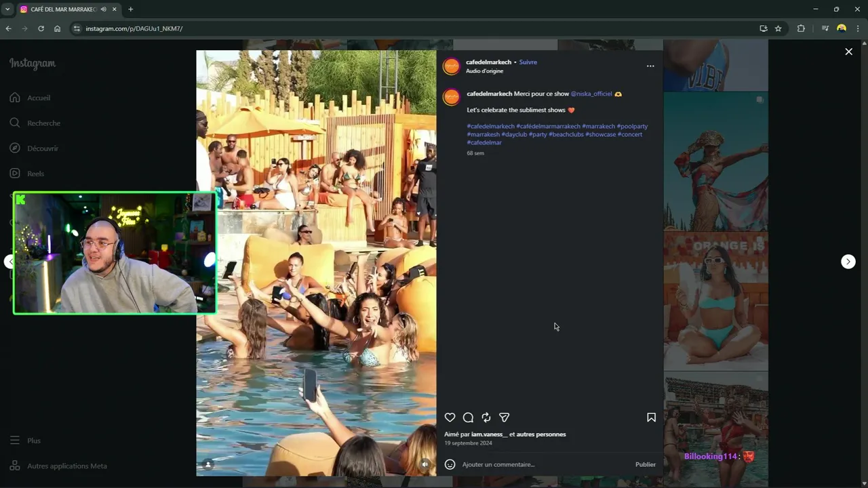Go to Accueil in sidebar

(x=31, y=98)
